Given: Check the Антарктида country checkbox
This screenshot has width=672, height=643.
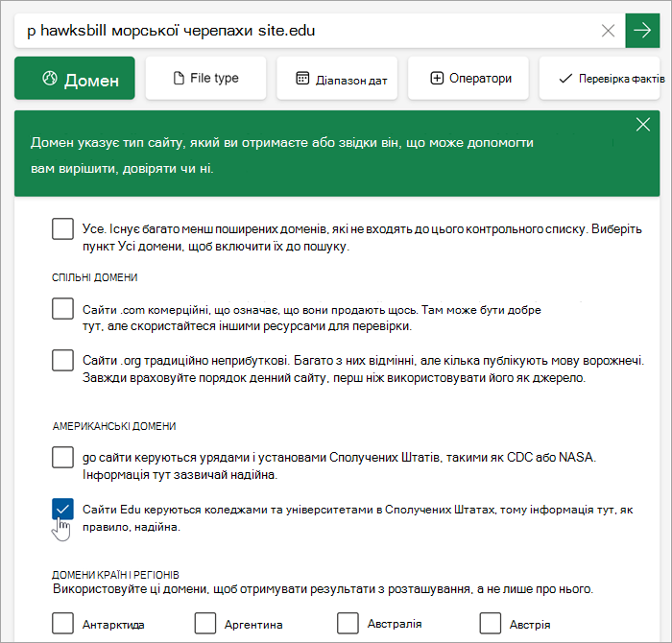Looking at the screenshot, I should (x=62, y=623).
